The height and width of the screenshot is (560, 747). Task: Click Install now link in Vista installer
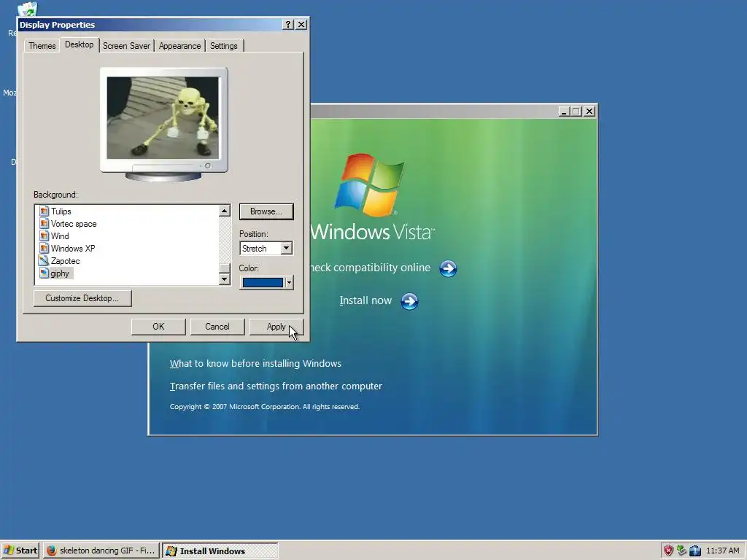coord(365,300)
